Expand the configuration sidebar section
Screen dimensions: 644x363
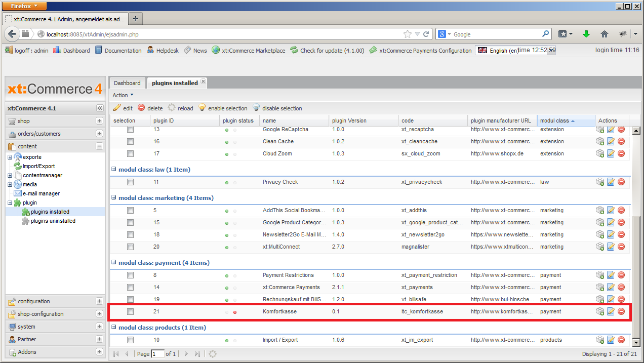[x=99, y=301]
